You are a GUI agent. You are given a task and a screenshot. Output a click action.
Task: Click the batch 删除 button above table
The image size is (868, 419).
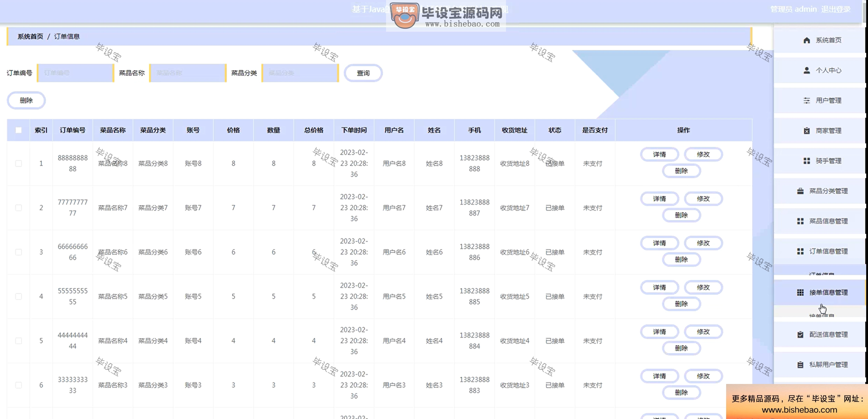tap(26, 101)
